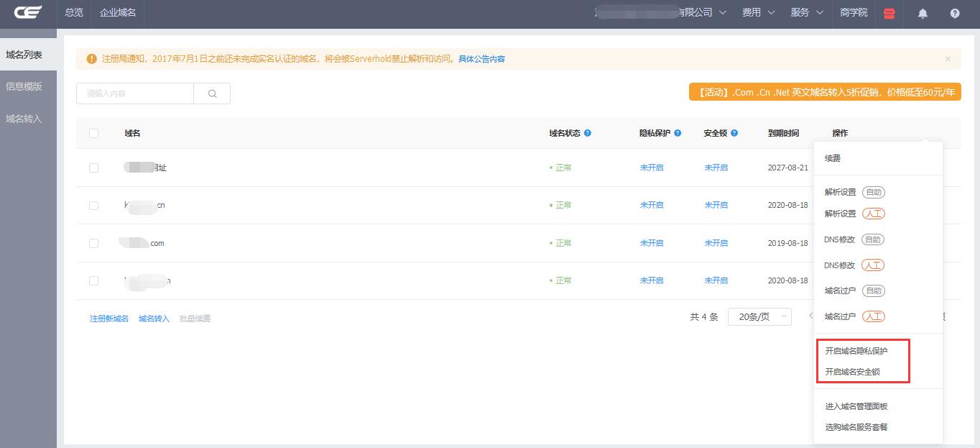Screen dimensions: 980x448
Task: Click info icon next to 隐私保护
Action: click(678, 133)
